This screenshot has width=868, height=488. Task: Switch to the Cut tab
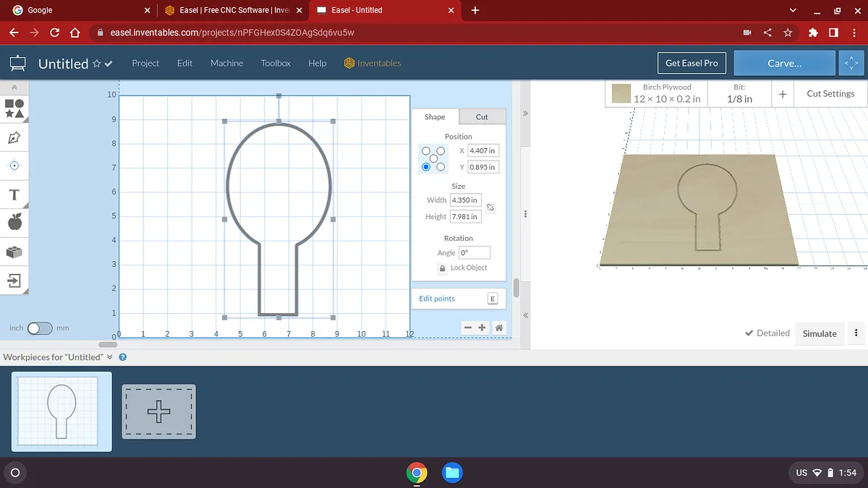pos(482,117)
